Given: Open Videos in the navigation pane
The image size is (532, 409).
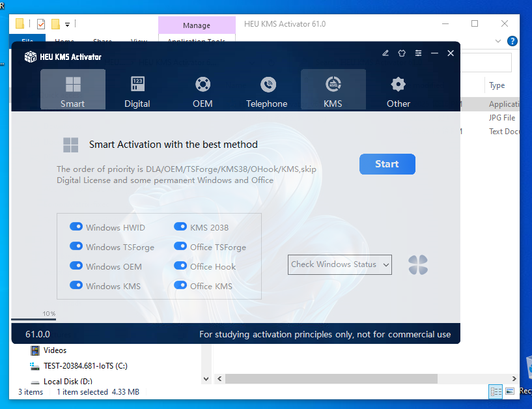Looking at the screenshot, I should tap(55, 350).
